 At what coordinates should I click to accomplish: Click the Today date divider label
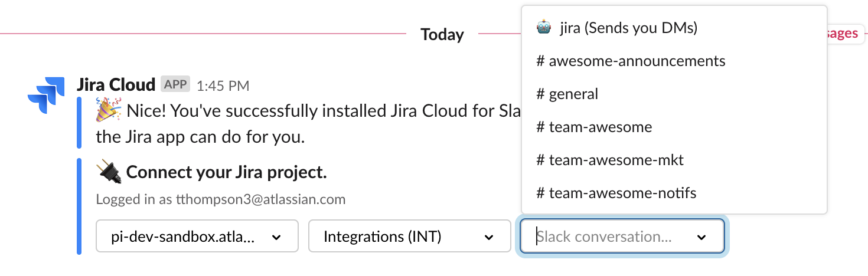[x=442, y=35]
